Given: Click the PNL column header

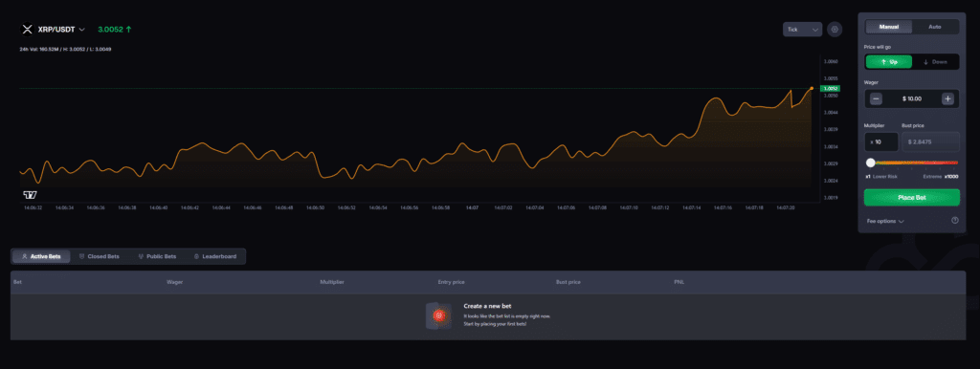Looking at the screenshot, I should click(x=679, y=282).
